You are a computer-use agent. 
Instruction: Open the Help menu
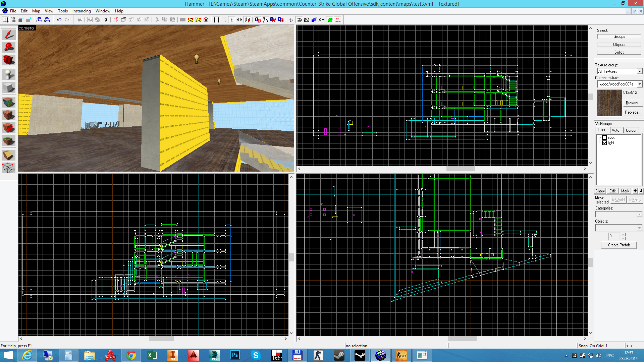(119, 11)
